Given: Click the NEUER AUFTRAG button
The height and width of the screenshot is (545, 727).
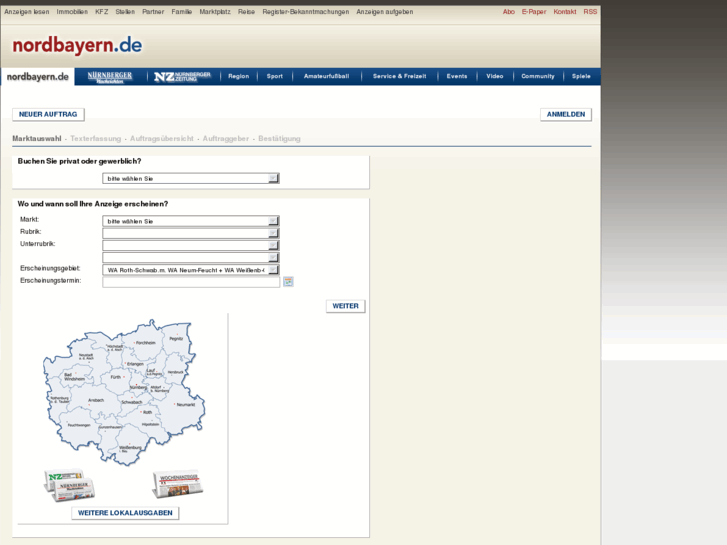Looking at the screenshot, I should (x=48, y=114).
